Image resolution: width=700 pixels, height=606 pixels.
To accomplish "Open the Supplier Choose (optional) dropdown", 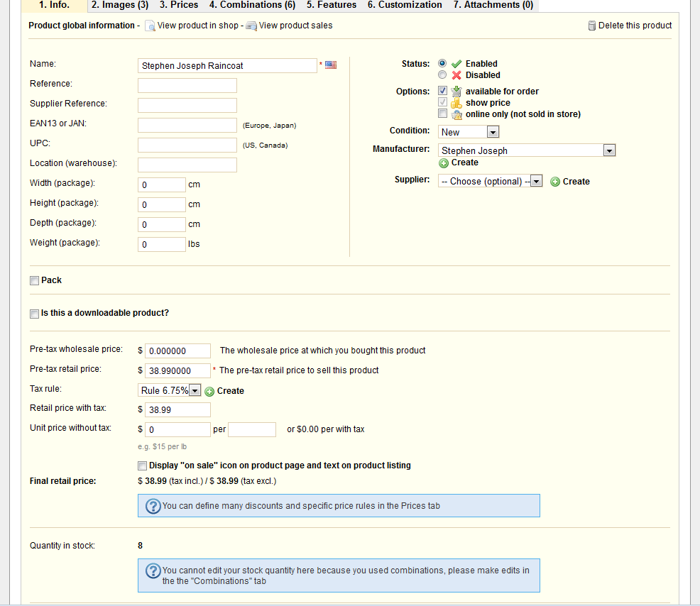I will [490, 181].
